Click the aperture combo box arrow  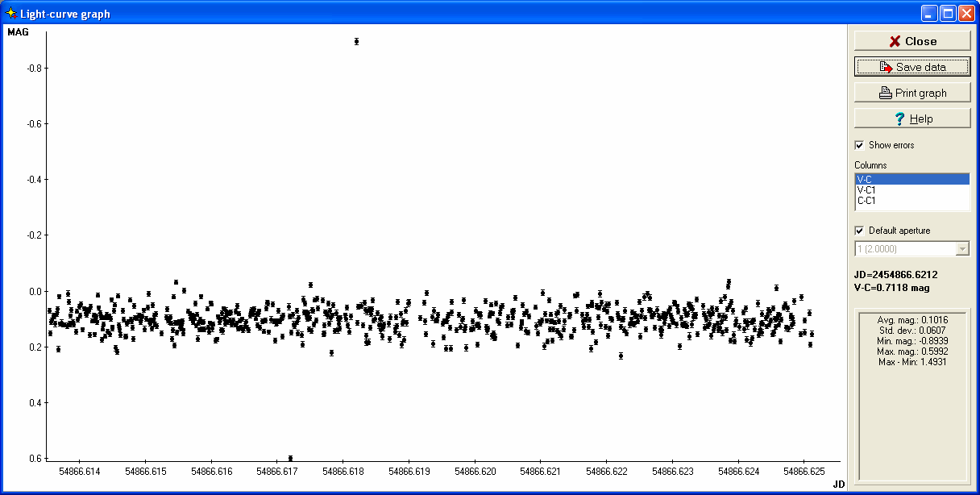point(961,249)
